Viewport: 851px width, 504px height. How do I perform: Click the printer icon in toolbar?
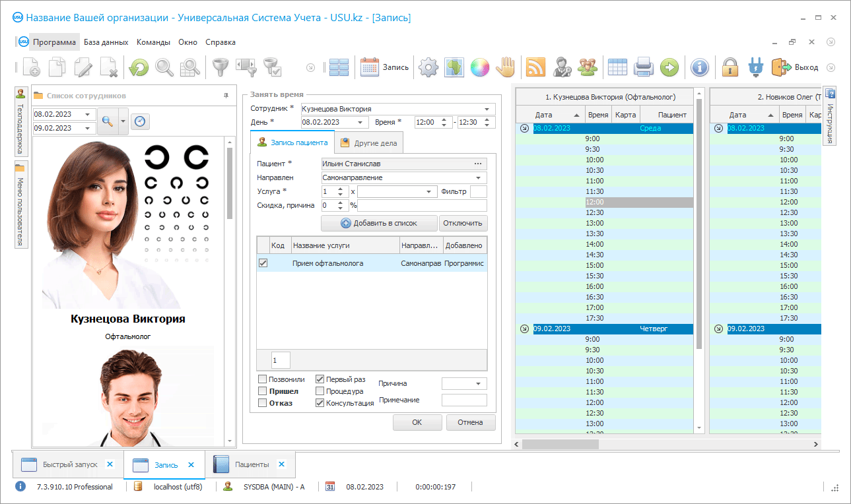[643, 67]
